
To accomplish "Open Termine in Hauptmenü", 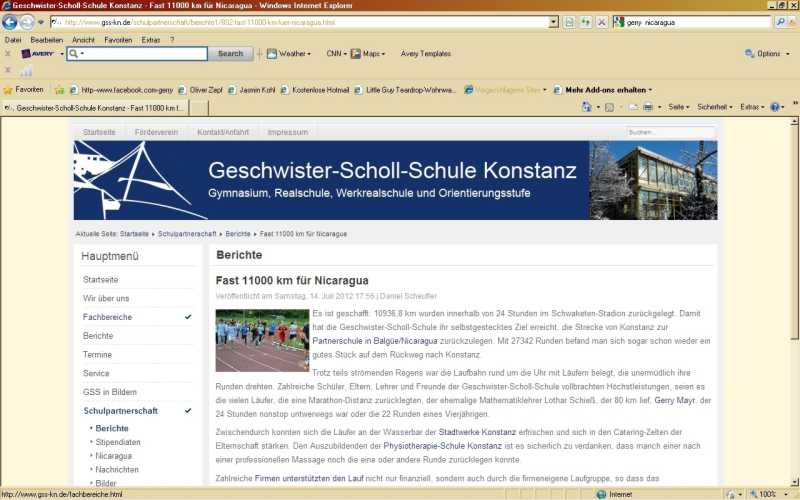I will [x=97, y=355].
